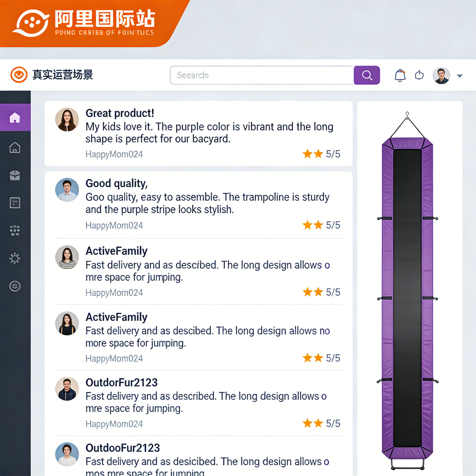Expand the user account dropdown arrow

pyautogui.click(x=460, y=76)
